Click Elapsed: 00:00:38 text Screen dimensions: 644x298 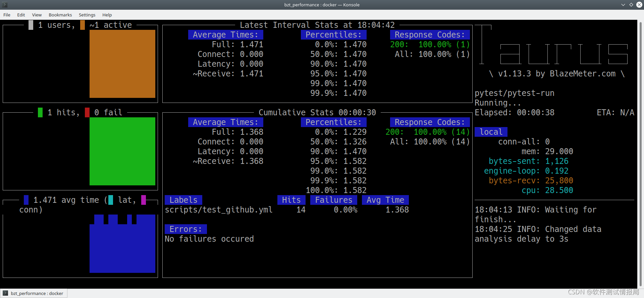pyautogui.click(x=515, y=113)
